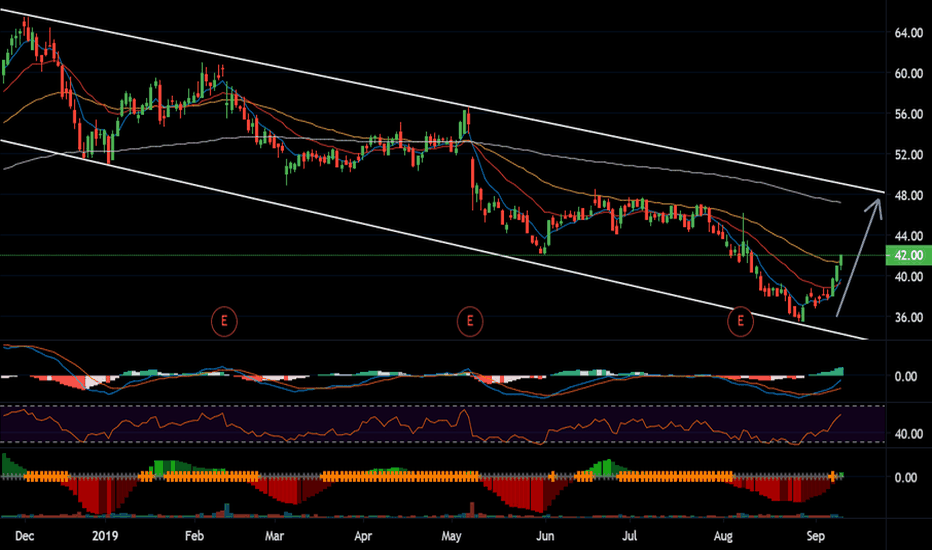Image resolution: width=932 pixels, height=550 pixels.
Task: Click the bottom histogram pane 0.00 label
Action: tap(906, 477)
